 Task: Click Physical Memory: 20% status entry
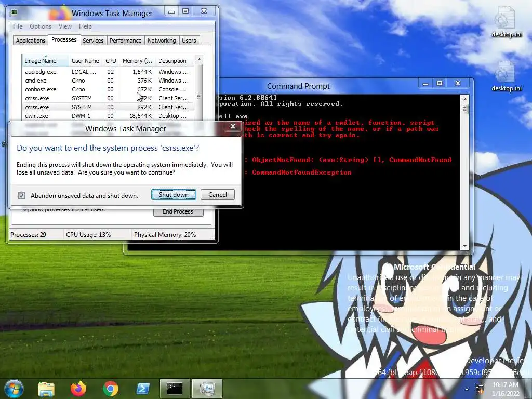(165, 235)
